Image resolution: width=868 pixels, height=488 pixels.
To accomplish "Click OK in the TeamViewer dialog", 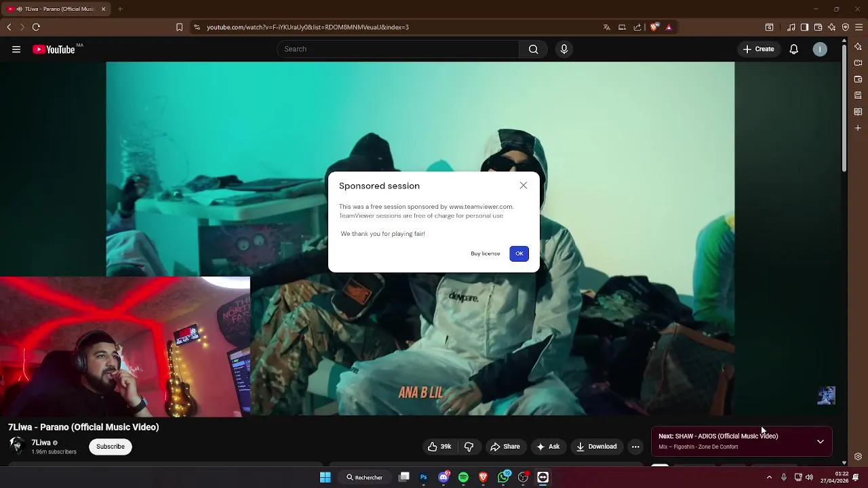I will pyautogui.click(x=519, y=253).
